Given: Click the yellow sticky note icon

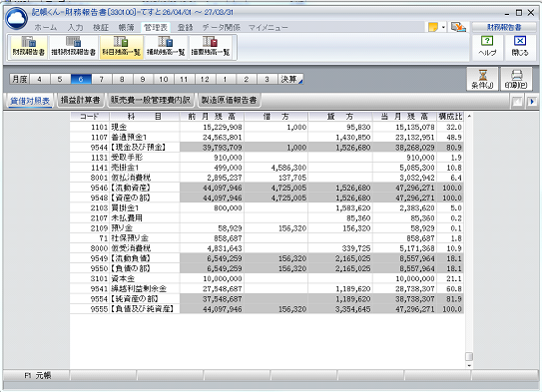Looking at the screenshot, I should 433,27.
